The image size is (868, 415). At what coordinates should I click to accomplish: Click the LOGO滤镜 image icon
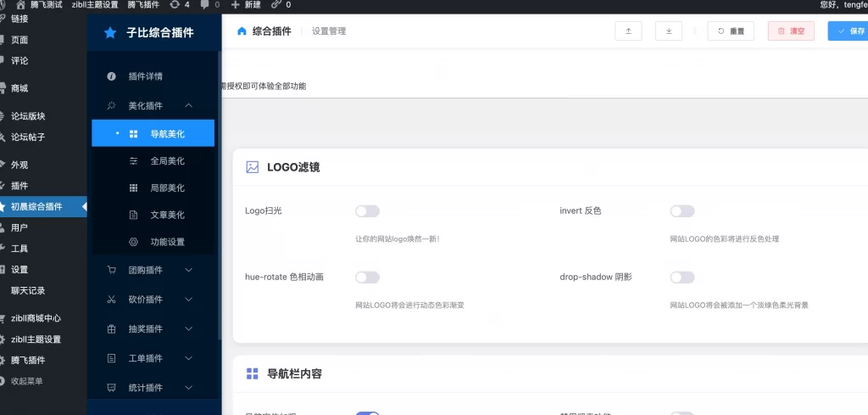[252, 167]
